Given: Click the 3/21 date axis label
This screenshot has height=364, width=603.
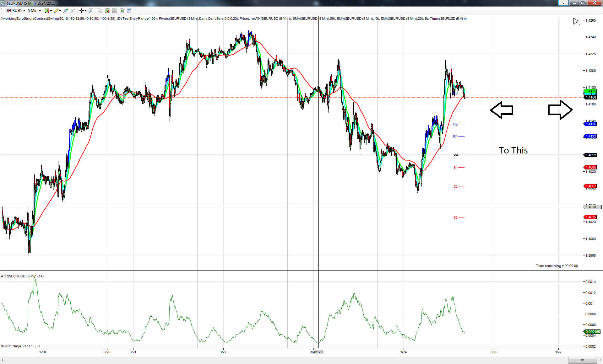Looking at the screenshot, I should click(133, 352).
